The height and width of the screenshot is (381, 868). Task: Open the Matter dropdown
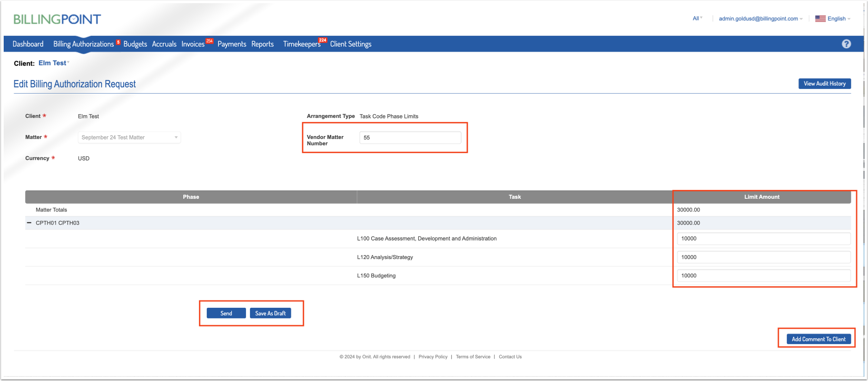[x=130, y=137]
